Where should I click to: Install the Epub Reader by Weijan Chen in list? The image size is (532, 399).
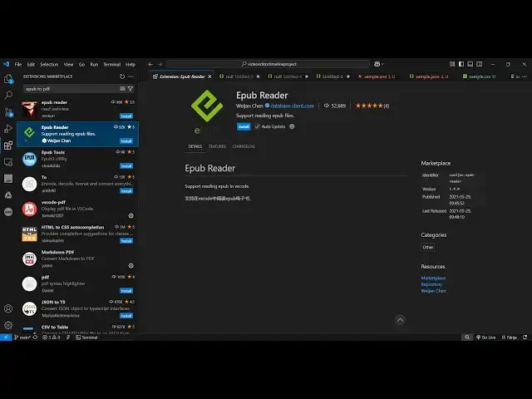coord(126,140)
